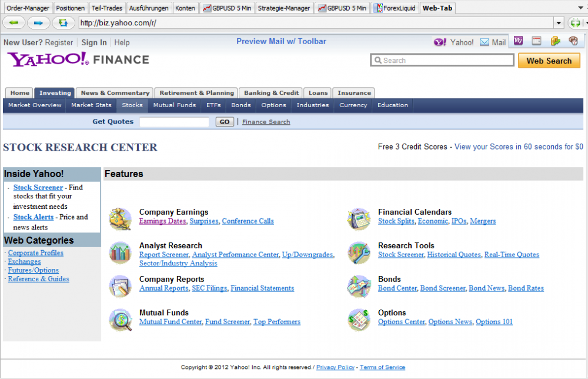Go forward with the blue right arrow
588x379 pixels.
pos(38,23)
